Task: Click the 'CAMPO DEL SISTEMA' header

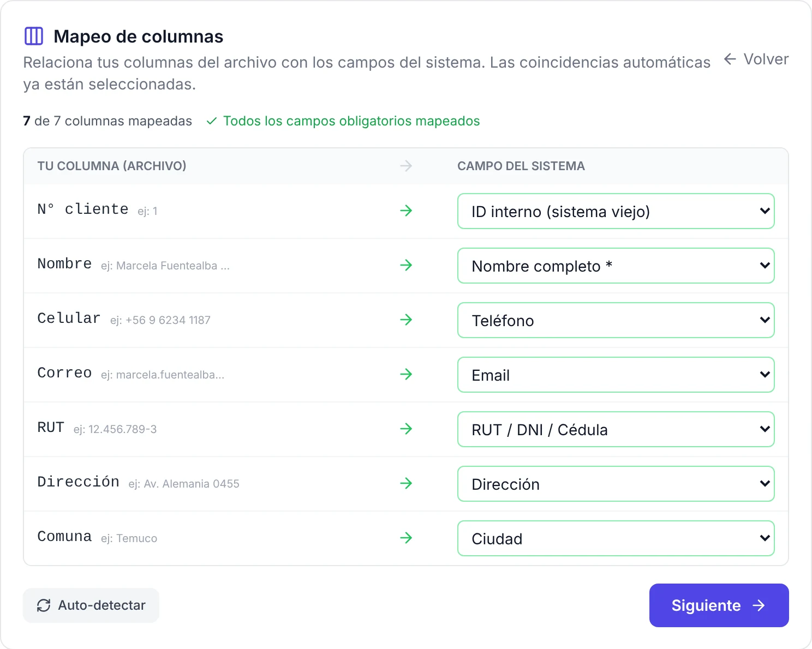Action: tap(521, 166)
